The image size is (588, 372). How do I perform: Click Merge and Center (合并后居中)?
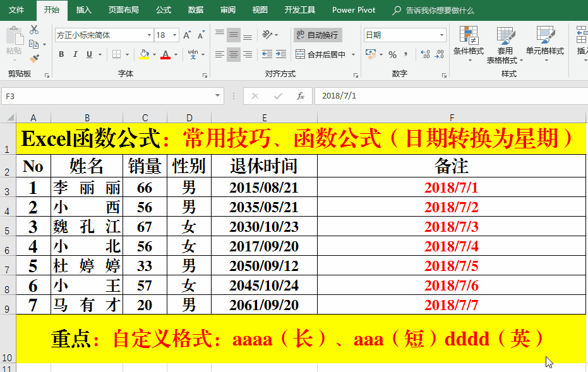coord(321,55)
